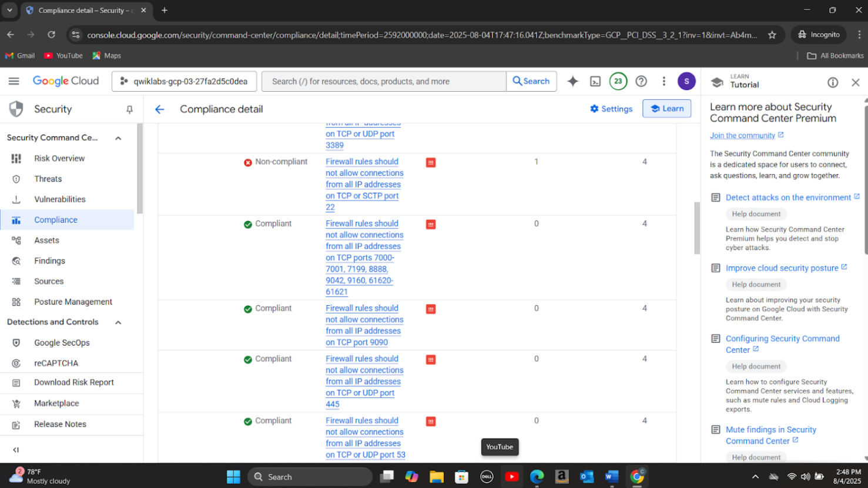Pin the Security navigation panel
Screen dimensions: 868x488
[129, 109]
